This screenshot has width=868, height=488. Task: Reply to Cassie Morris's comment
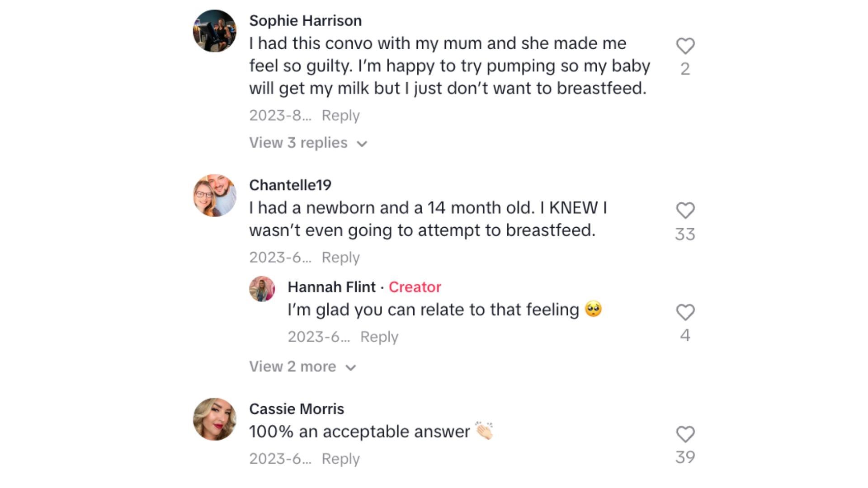340,459
